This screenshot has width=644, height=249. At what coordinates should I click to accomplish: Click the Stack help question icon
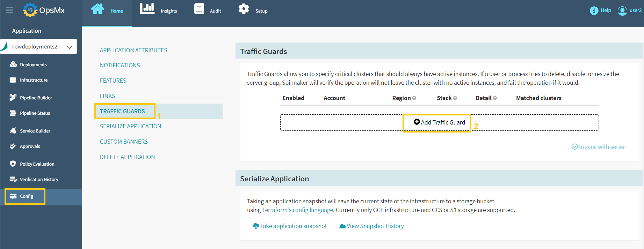455,98
